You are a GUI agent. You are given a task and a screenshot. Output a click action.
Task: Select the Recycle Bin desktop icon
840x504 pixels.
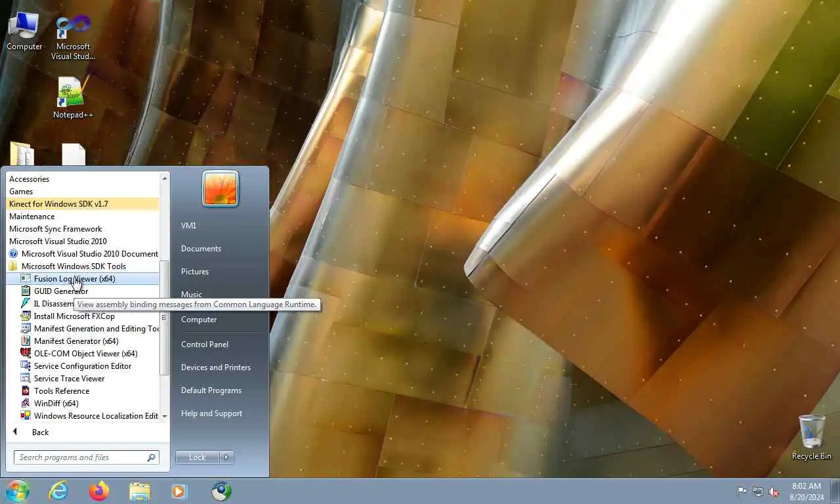point(811,437)
